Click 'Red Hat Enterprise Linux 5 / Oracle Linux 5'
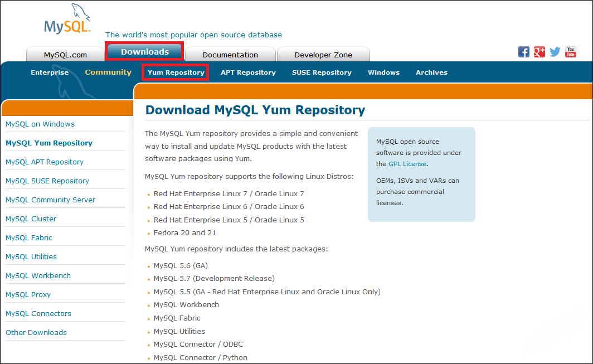This screenshot has height=364, width=593. (x=229, y=220)
